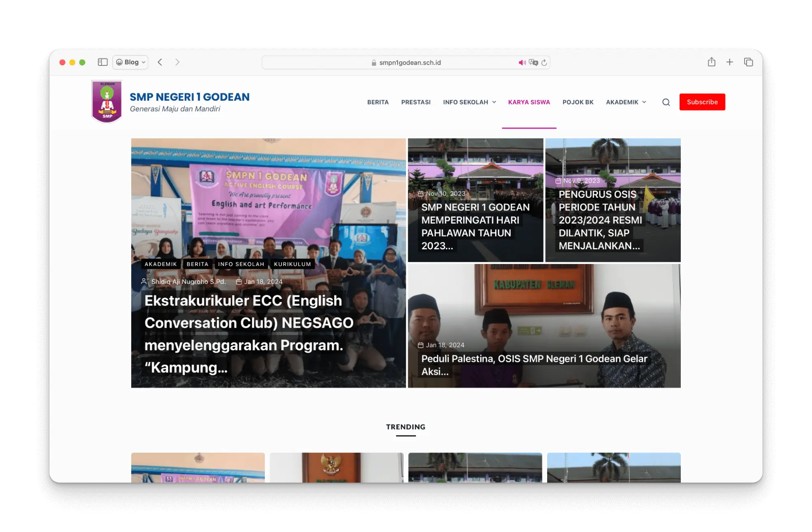Open the Blog tab group dropdown

[x=130, y=62]
